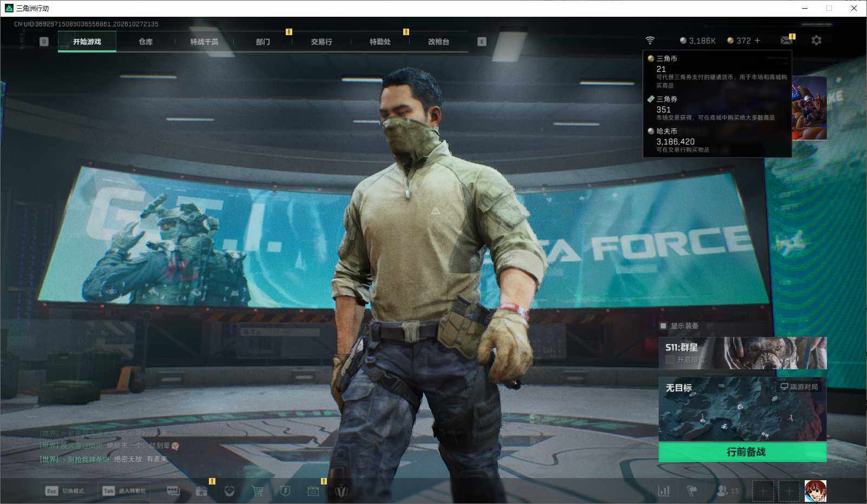Click the diamond gem icon in bottom bar
Viewport: 867px width, 504px height.
(x=229, y=491)
